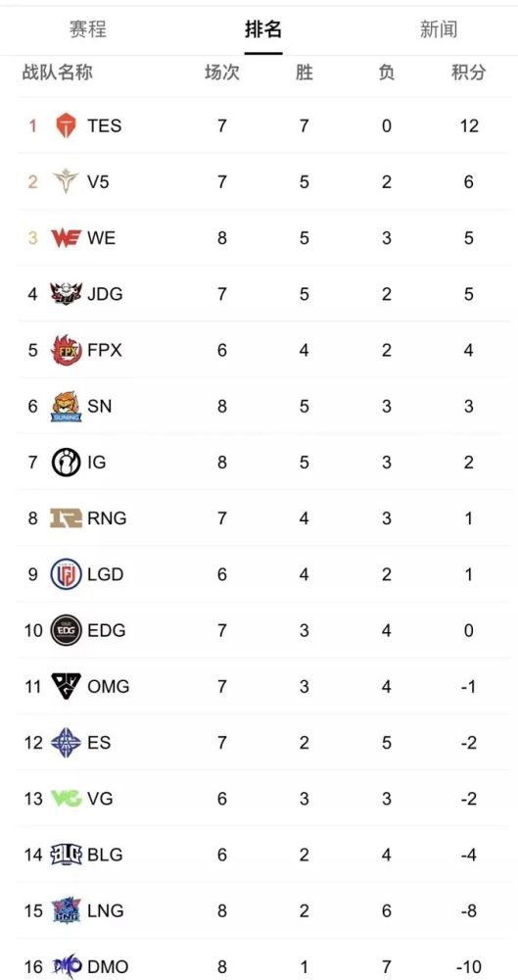Open the 新闻 news tab

coord(439,29)
